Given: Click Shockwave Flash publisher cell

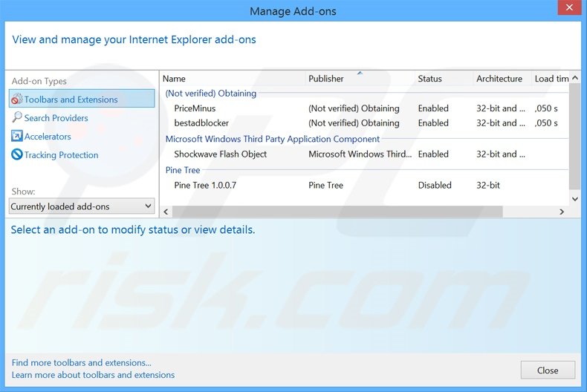Looking at the screenshot, I should point(360,154).
